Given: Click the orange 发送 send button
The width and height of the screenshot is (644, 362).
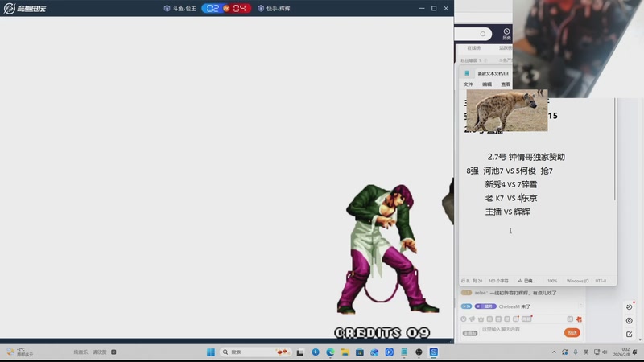Looking at the screenshot, I should pyautogui.click(x=572, y=332).
